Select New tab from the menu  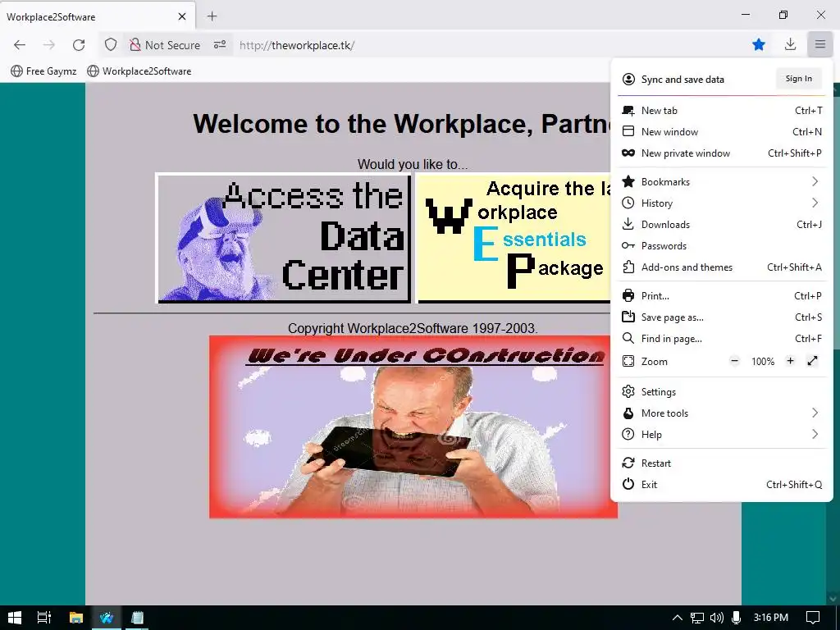click(722, 111)
